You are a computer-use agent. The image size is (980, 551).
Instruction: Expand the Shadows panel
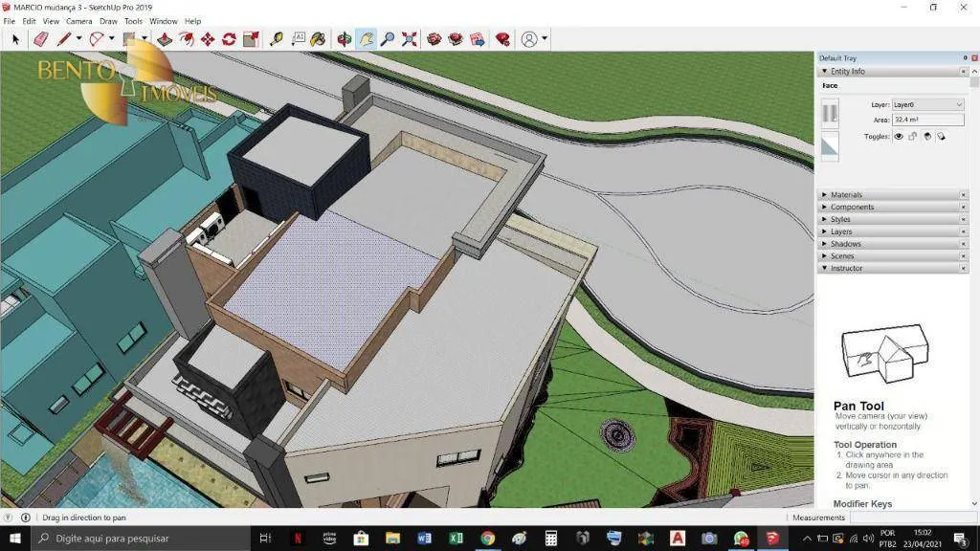coord(846,244)
